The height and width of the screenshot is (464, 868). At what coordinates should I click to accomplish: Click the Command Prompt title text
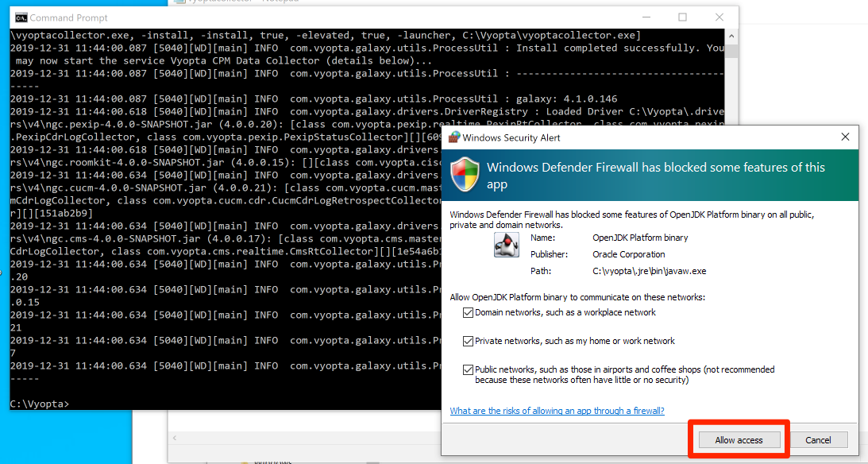[x=68, y=17]
